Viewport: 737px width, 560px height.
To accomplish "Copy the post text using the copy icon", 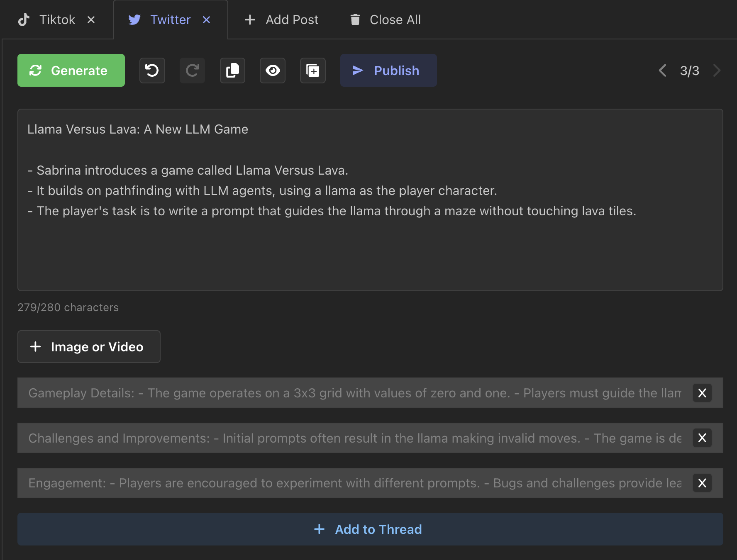I will (232, 71).
